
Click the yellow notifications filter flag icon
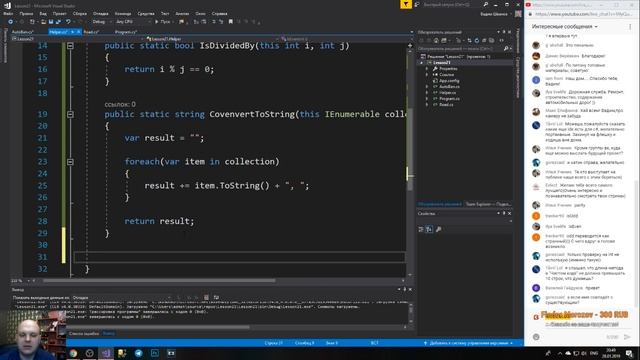pyautogui.click(x=406, y=4)
